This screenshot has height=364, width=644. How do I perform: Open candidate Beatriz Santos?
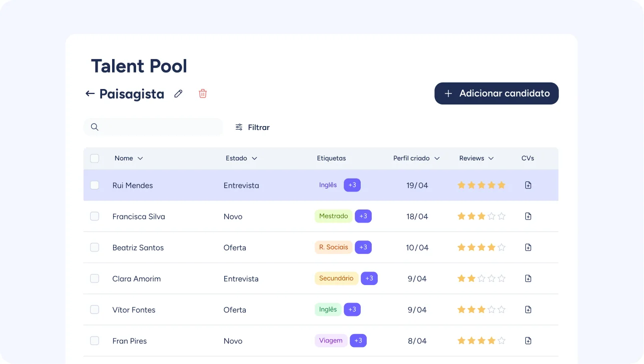(x=138, y=247)
